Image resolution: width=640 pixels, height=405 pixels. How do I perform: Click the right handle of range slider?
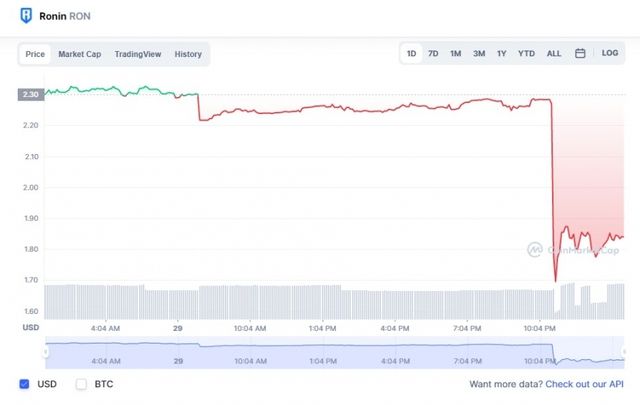pyautogui.click(x=624, y=352)
